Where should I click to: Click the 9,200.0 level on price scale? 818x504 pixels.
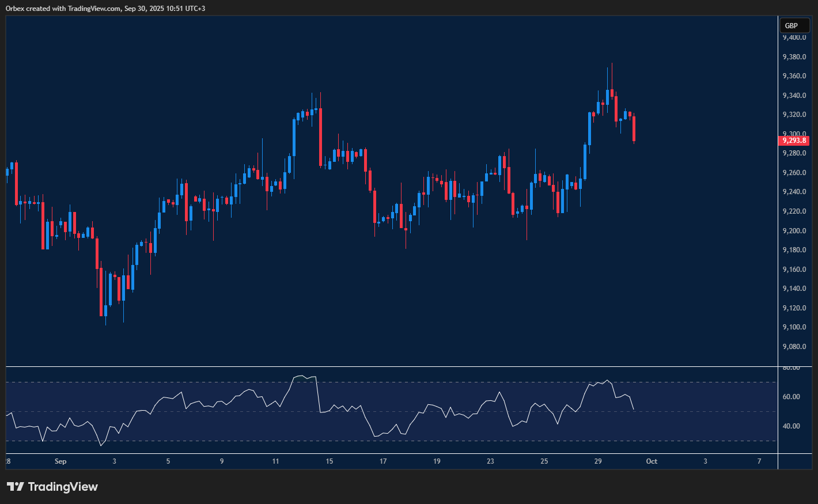(794, 231)
